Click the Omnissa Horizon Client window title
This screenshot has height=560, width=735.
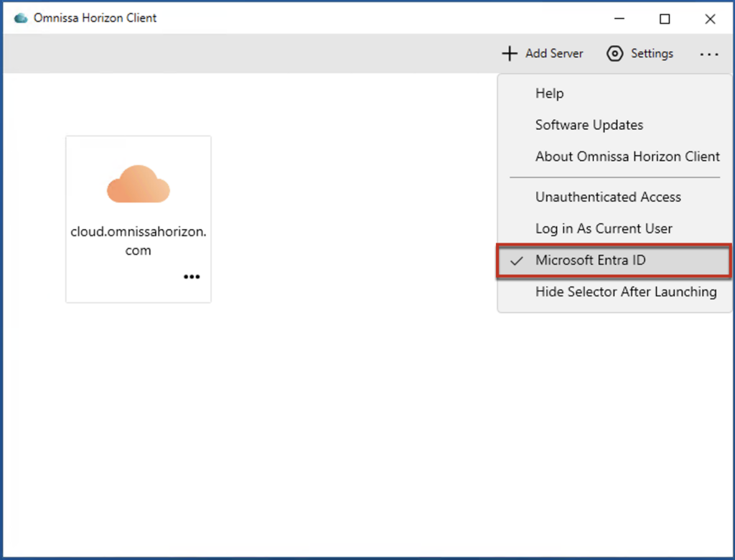pos(95,19)
